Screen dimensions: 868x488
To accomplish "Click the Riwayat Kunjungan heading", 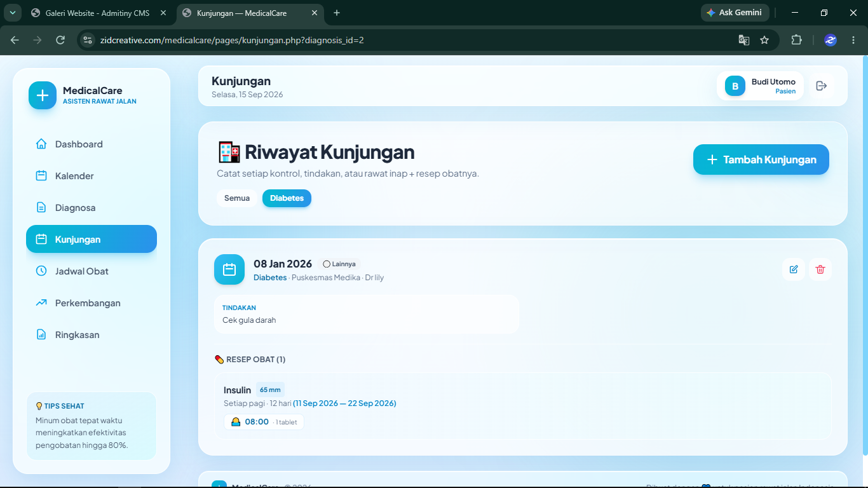I will [x=330, y=152].
